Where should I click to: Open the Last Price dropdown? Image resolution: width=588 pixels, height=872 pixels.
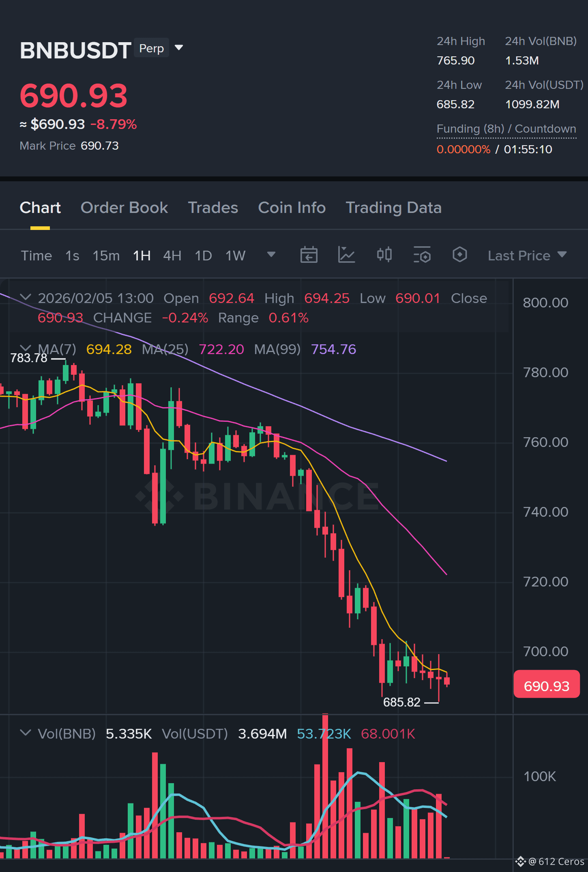[x=527, y=256]
